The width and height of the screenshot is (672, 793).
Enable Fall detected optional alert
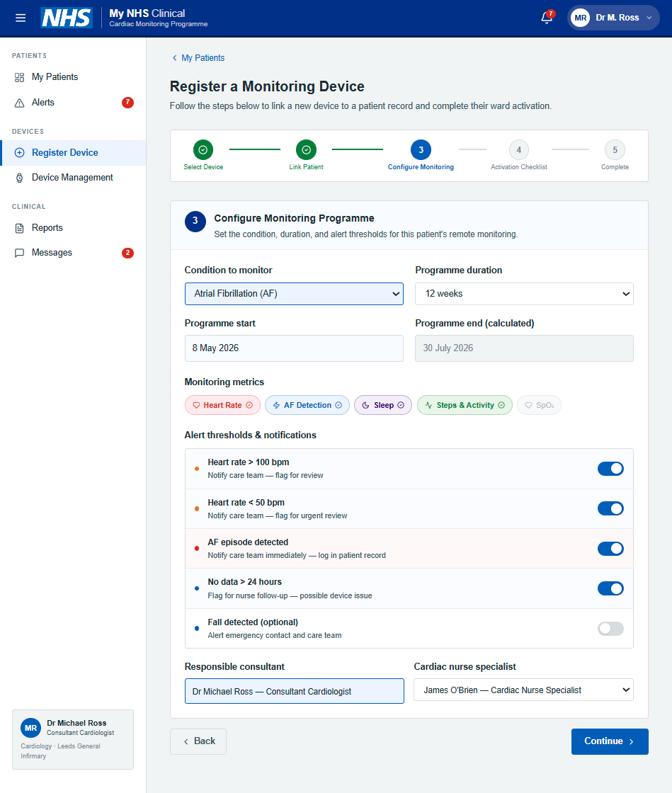click(x=610, y=629)
